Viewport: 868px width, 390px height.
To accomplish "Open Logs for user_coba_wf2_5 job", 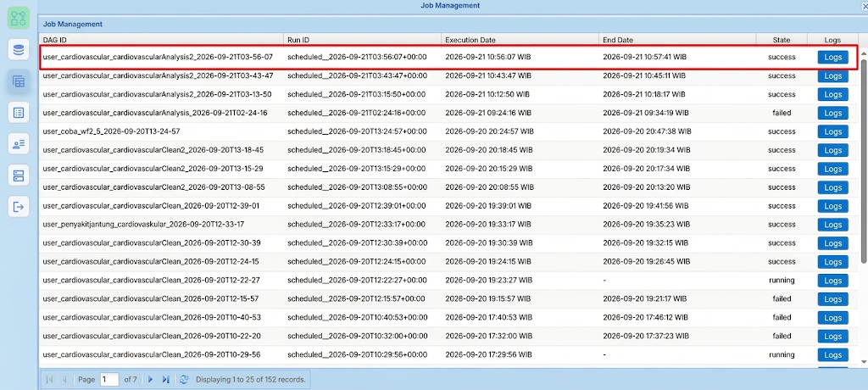I will pos(832,132).
